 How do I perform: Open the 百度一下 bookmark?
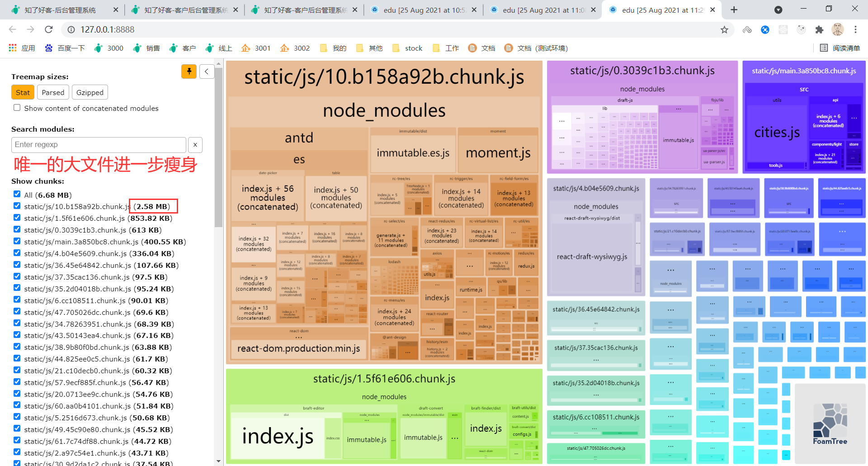(x=65, y=48)
